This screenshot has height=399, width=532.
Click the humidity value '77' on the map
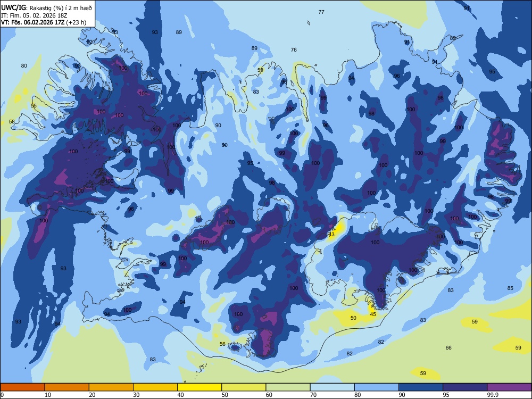(321, 12)
